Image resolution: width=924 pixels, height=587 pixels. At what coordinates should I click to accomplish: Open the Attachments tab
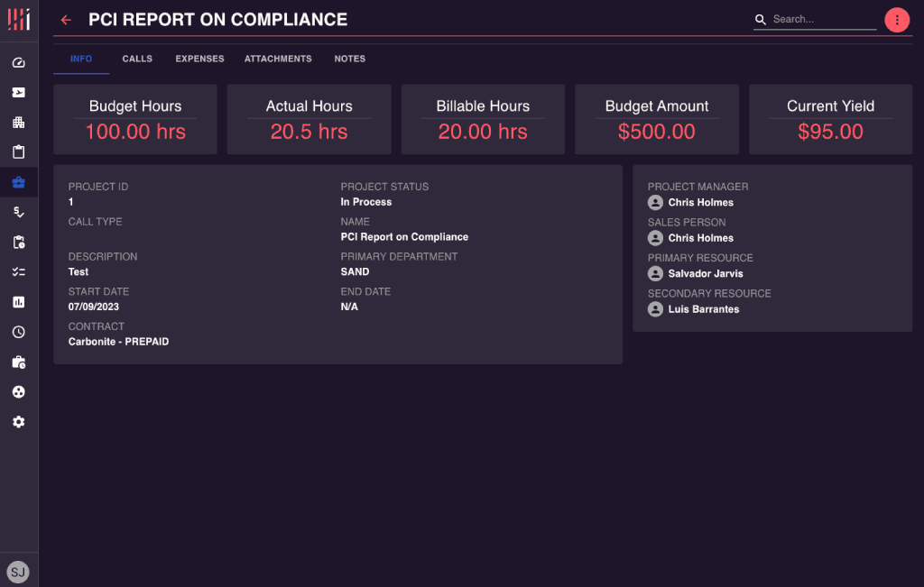click(278, 60)
